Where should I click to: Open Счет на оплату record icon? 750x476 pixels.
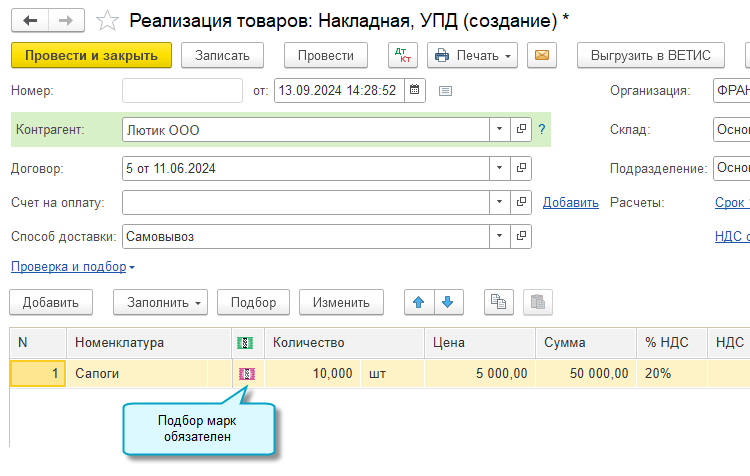[x=521, y=202]
